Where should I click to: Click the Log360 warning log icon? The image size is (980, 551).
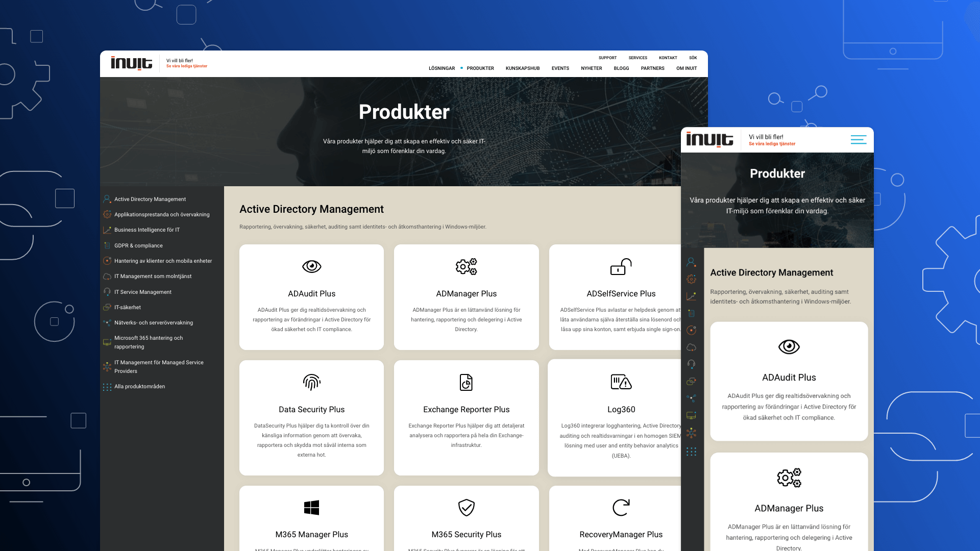click(x=621, y=382)
